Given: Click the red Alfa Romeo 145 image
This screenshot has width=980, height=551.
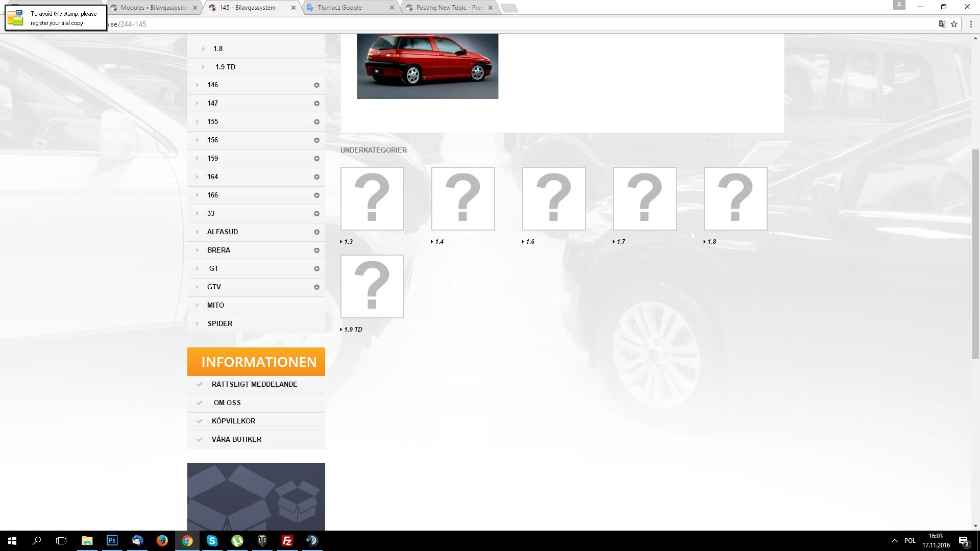Looking at the screenshot, I should pos(427,66).
